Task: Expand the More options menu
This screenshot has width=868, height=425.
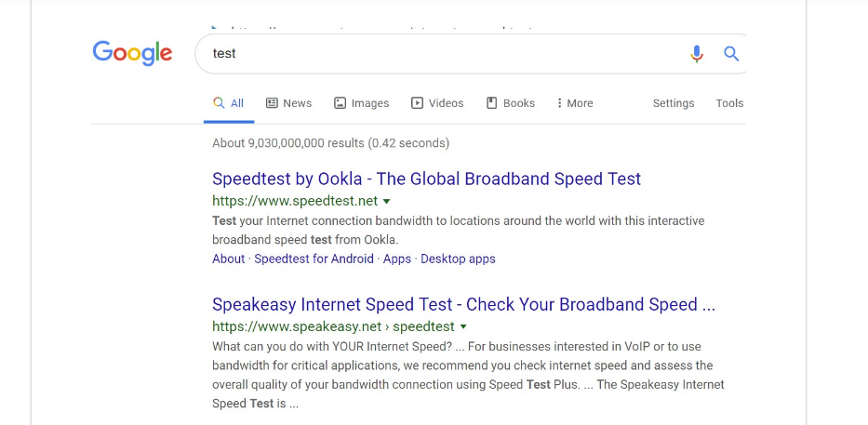Action: pos(574,103)
